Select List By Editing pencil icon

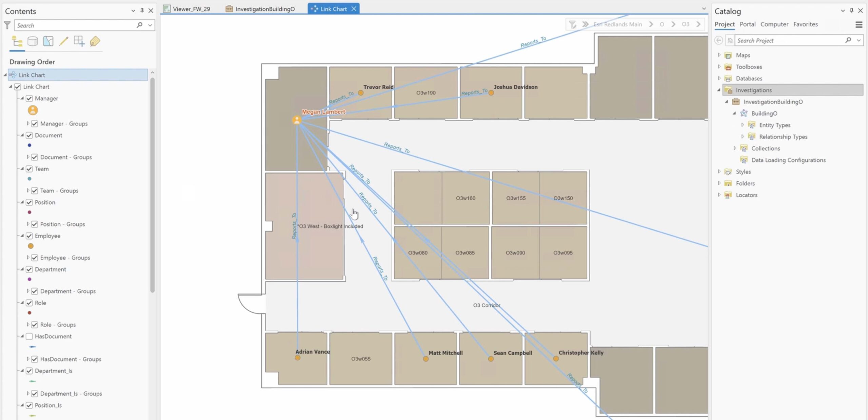click(x=64, y=41)
